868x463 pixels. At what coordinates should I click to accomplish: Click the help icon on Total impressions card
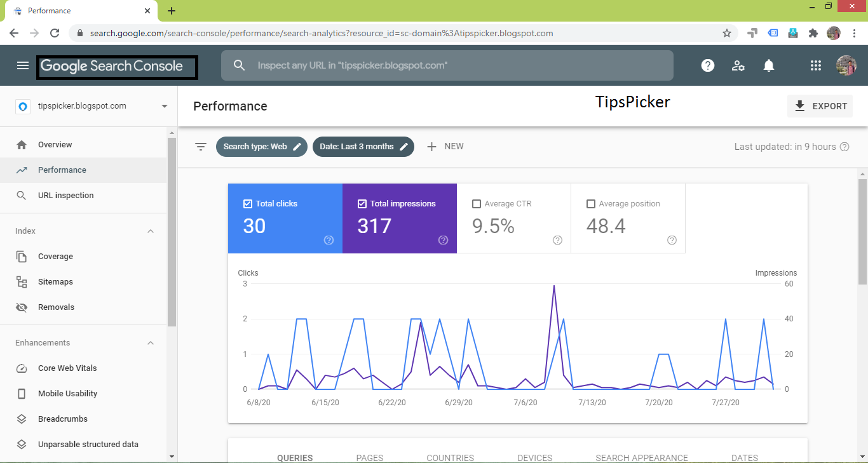coord(443,240)
